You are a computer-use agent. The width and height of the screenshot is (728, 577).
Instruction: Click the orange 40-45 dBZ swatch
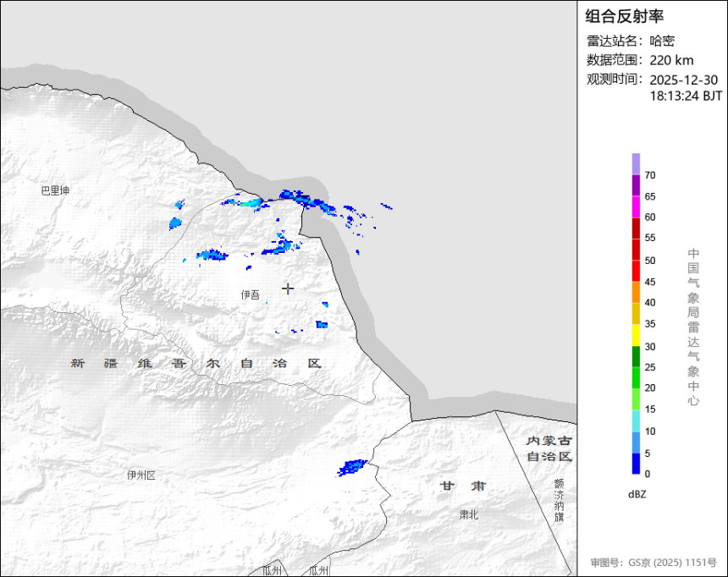pyautogui.click(x=636, y=292)
